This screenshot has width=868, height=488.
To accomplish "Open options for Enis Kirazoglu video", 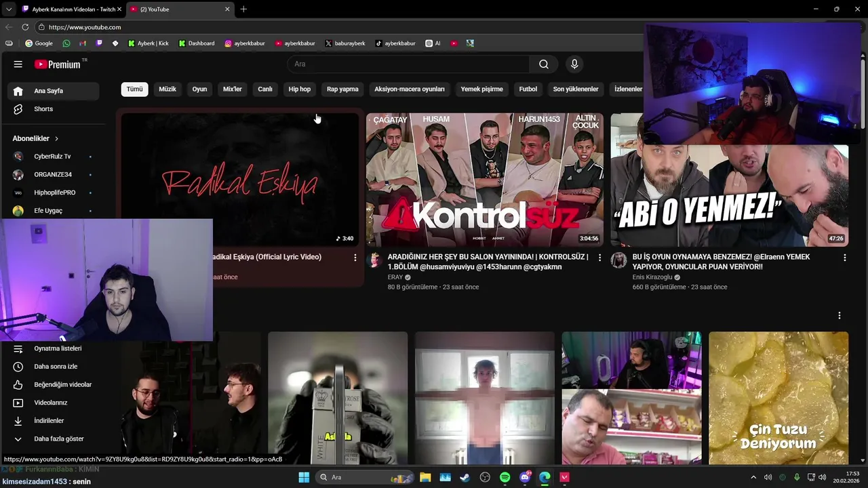I will click(x=844, y=258).
